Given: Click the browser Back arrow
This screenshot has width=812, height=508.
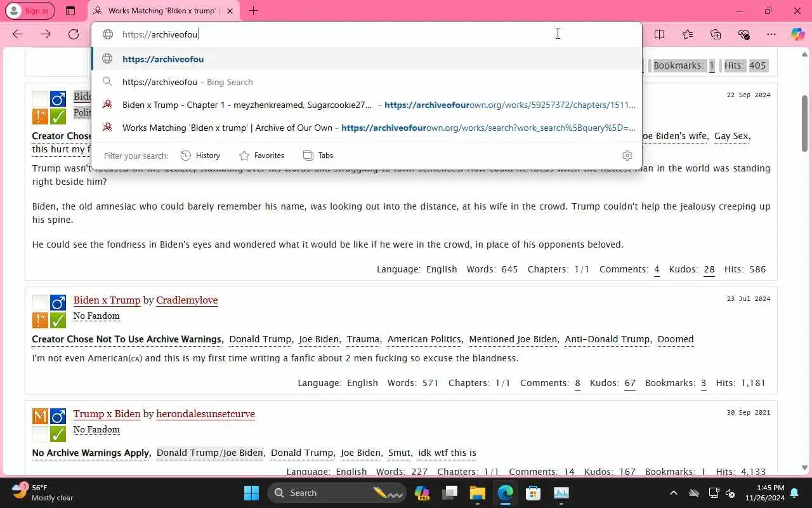Looking at the screenshot, I should (x=18, y=34).
